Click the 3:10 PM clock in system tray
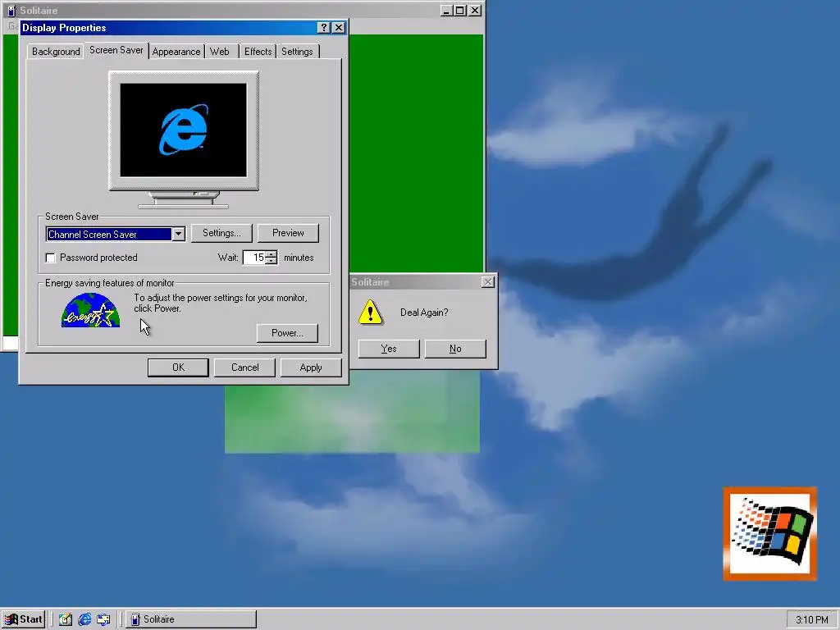This screenshot has height=630, width=840. (811, 620)
